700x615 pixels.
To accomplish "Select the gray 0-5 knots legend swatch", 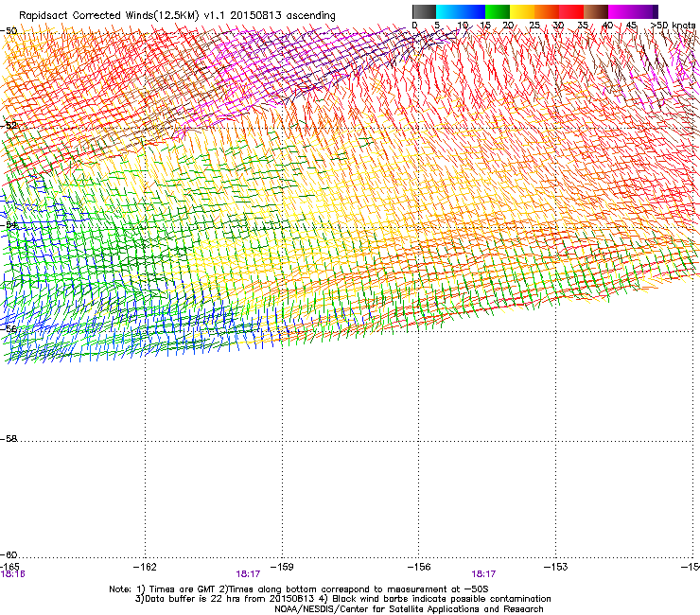I will 424,11.
